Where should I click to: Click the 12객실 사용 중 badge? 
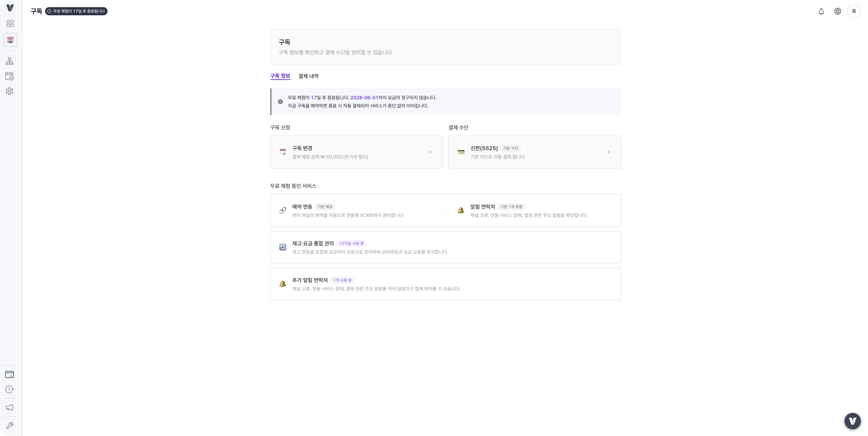click(351, 243)
